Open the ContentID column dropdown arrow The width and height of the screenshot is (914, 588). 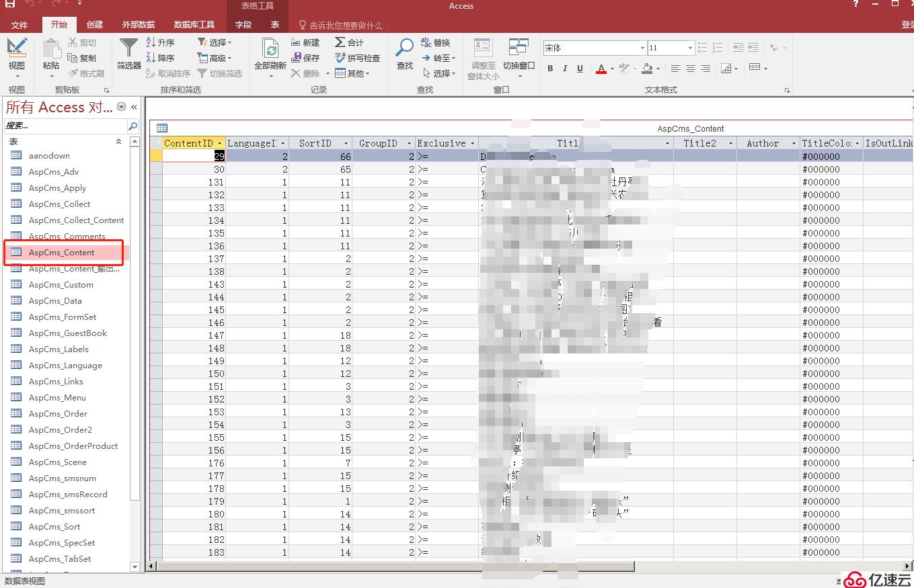click(x=219, y=143)
